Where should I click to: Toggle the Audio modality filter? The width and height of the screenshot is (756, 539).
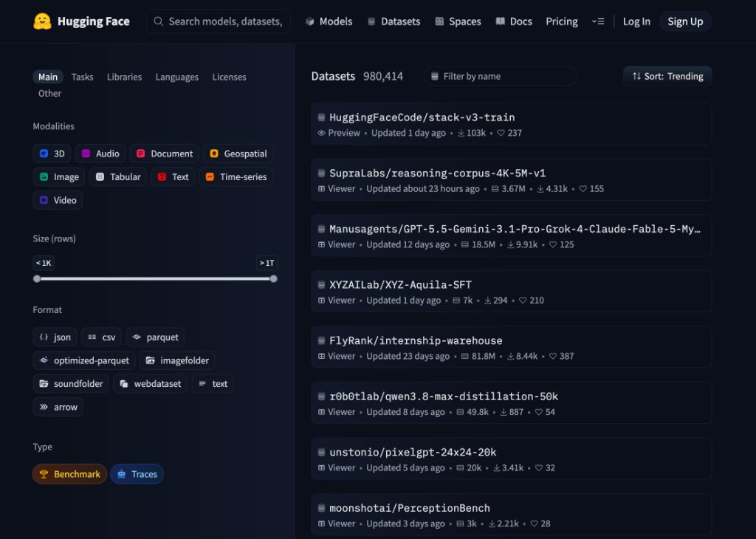tap(100, 154)
